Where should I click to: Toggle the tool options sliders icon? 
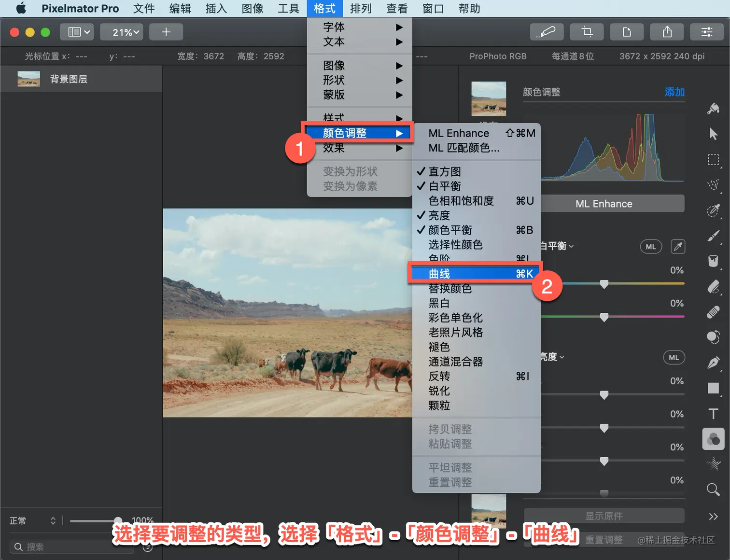pos(707,32)
